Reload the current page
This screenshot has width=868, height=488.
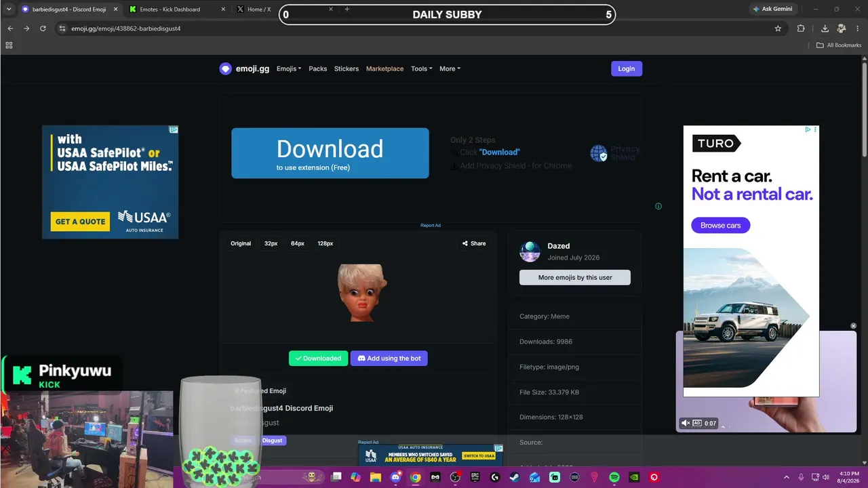click(x=43, y=28)
